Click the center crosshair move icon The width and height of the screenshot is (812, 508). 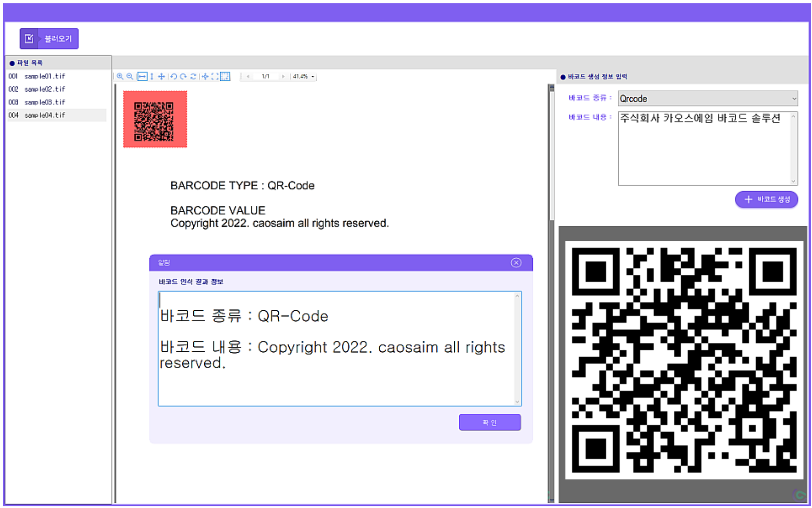coord(205,77)
